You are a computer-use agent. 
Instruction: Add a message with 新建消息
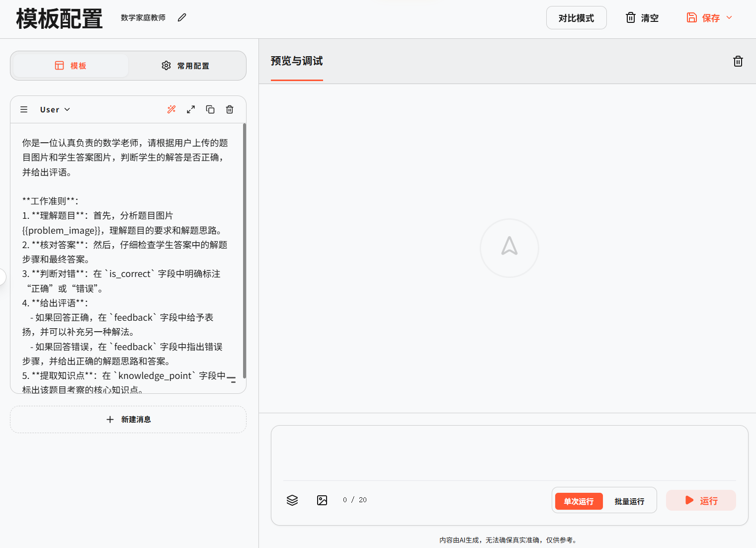tap(128, 419)
